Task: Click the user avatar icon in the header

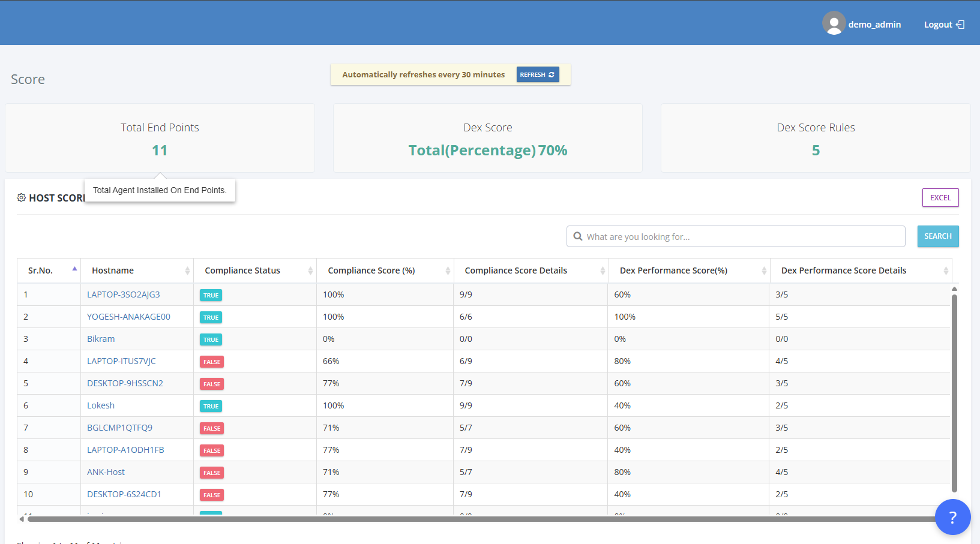Action: pos(834,23)
